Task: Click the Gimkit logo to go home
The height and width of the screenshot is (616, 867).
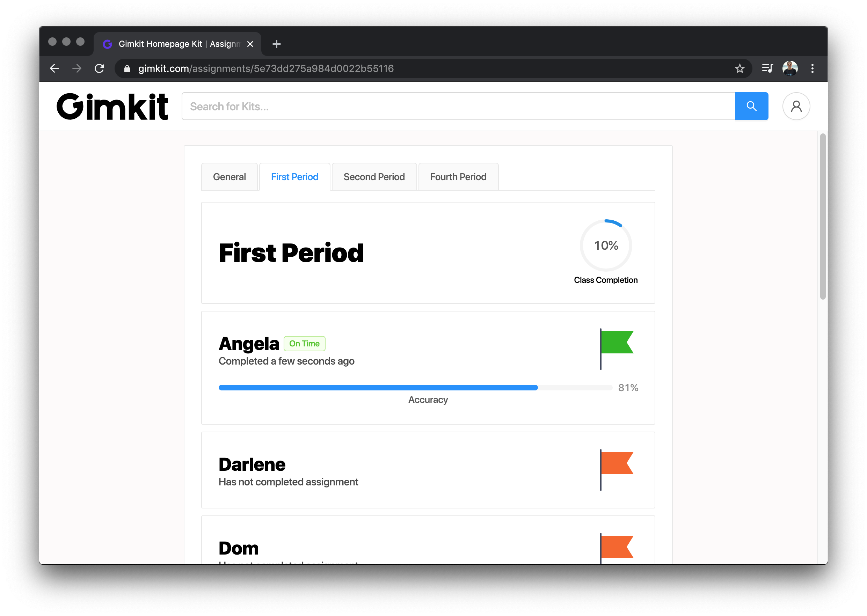Action: point(111,106)
